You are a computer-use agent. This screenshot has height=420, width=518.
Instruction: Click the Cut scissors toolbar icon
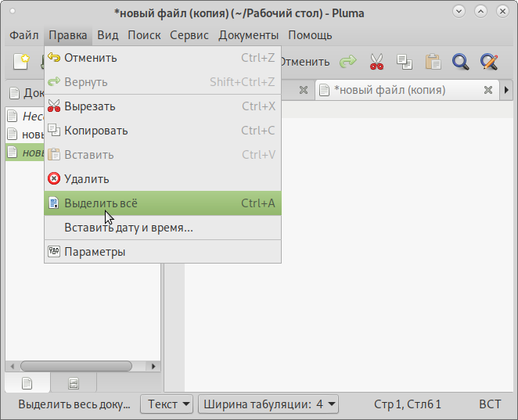pyautogui.click(x=376, y=61)
